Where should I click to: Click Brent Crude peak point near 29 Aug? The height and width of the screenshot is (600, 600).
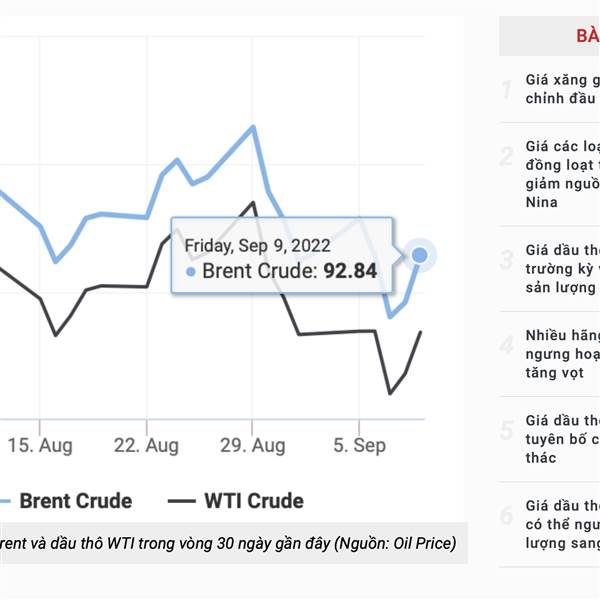click(x=253, y=127)
